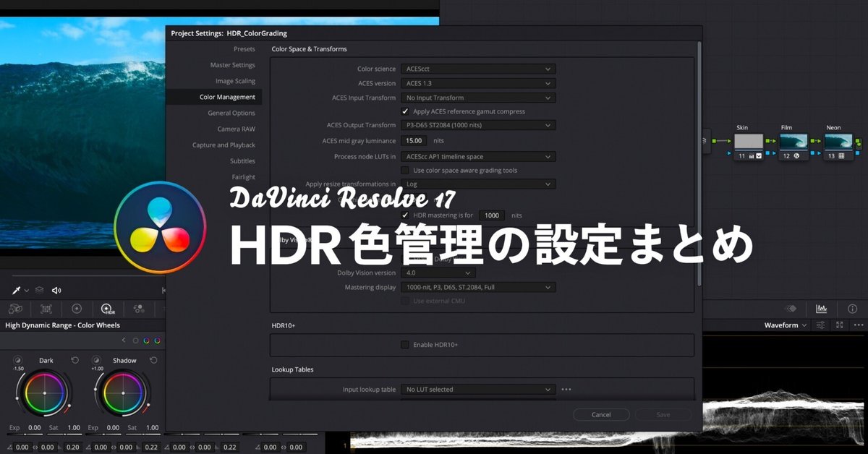868x454 pixels.
Task: Click the Save button
Action: coord(663,414)
